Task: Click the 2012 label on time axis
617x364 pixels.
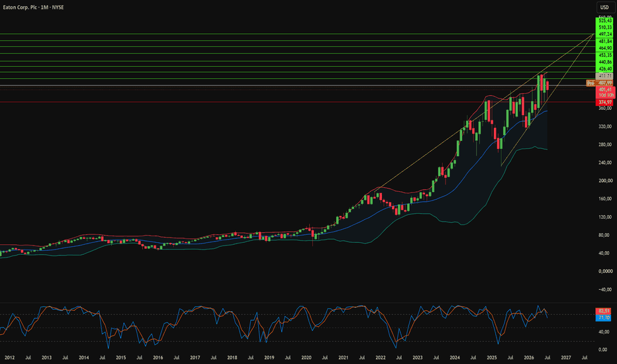Action: (x=9, y=357)
